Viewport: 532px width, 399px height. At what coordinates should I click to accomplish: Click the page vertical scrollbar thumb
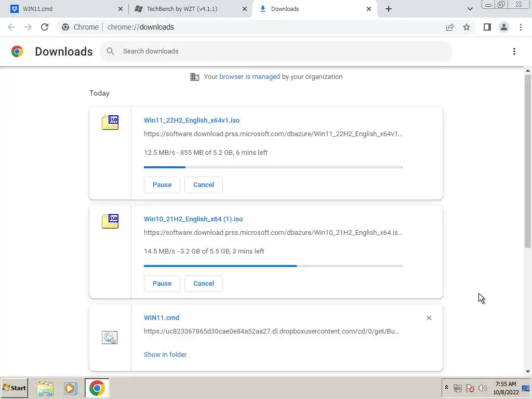528,161
